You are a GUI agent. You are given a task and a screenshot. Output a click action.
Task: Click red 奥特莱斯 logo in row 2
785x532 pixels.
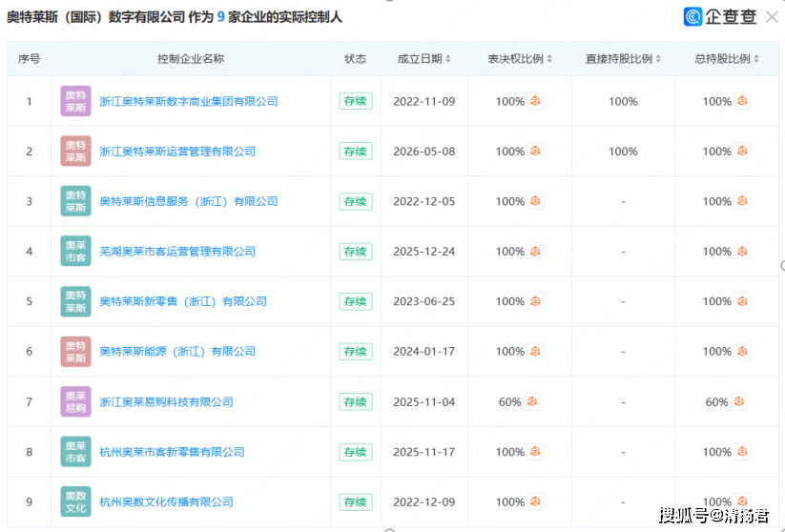75,152
